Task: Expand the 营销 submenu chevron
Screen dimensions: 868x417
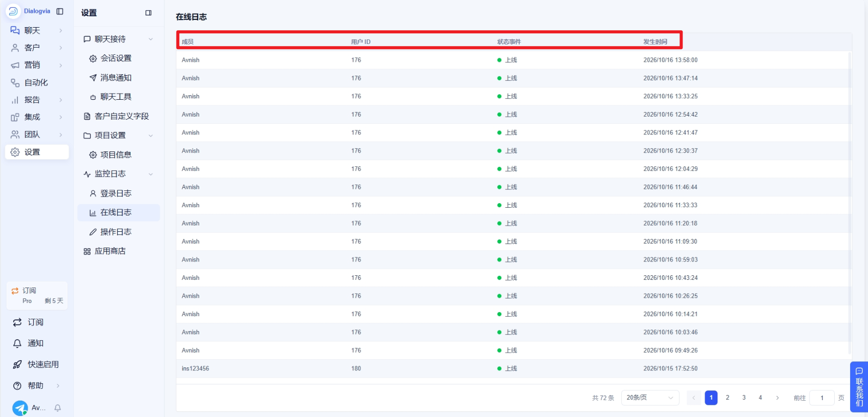Action: click(x=60, y=65)
